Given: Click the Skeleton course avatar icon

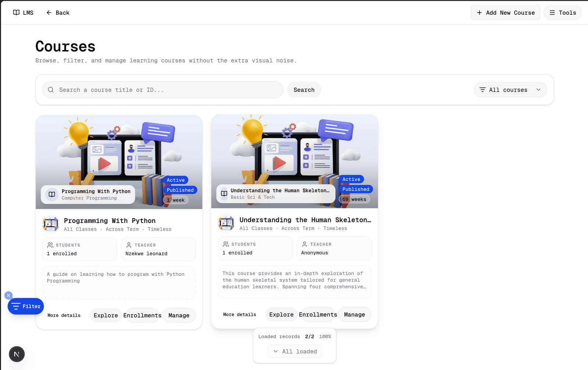Looking at the screenshot, I should (226, 223).
